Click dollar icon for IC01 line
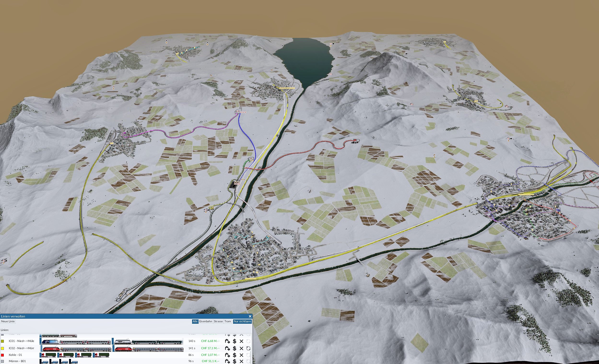Viewport: 599px width, 364px height. coord(235,341)
